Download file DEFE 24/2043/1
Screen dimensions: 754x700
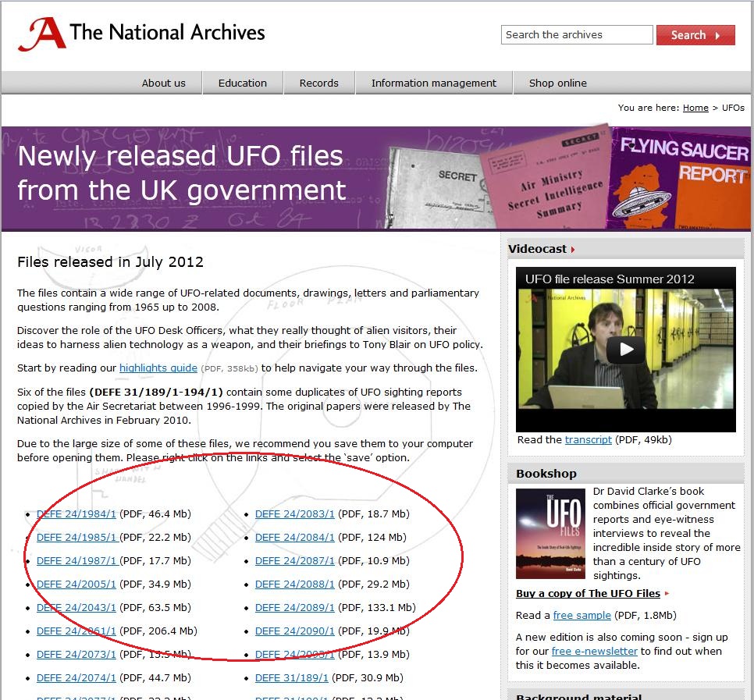pyautogui.click(x=76, y=608)
